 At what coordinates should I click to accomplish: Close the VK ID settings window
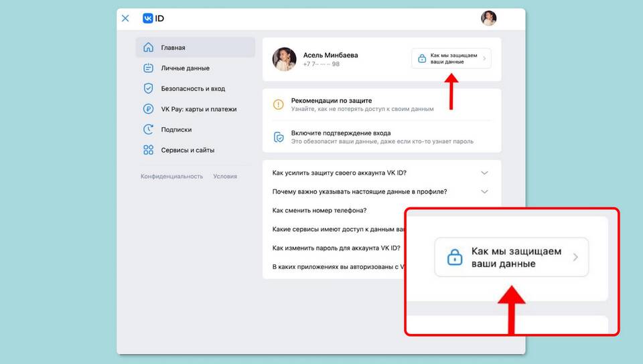pyautogui.click(x=125, y=19)
